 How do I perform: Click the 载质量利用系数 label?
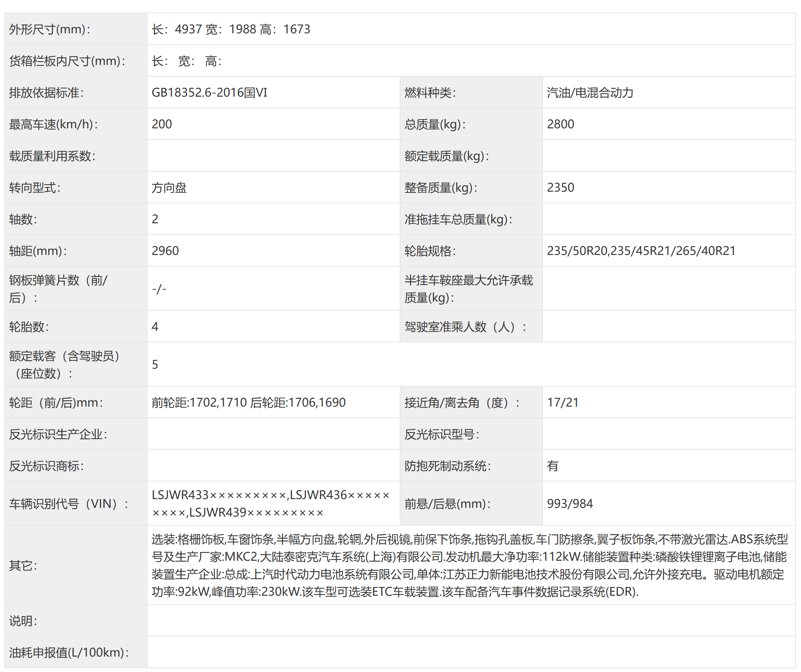click(x=52, y=156)
